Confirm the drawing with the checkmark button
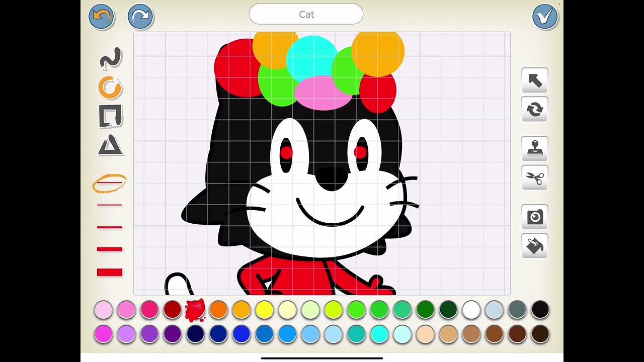Image resolution: width=644 pixels, height=362 pixels. (545, 17)
